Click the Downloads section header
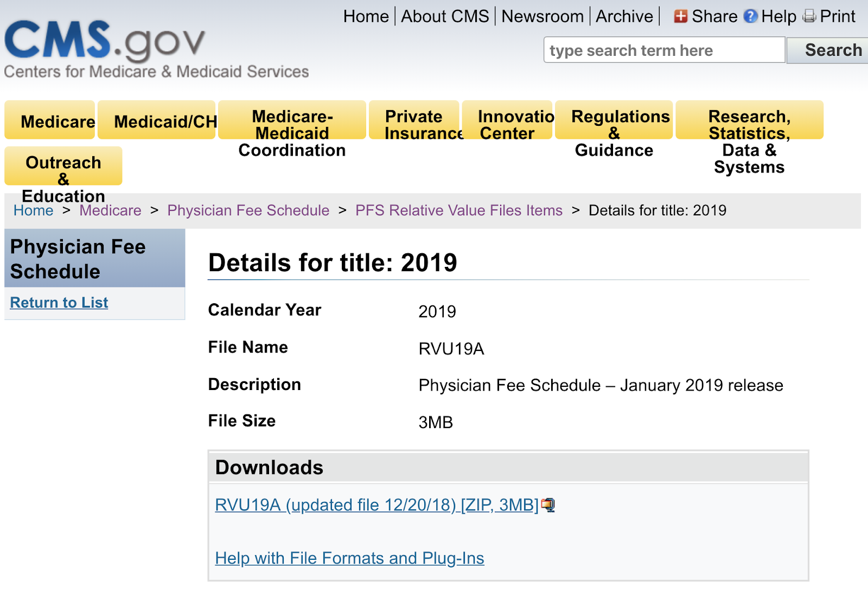The image size is (868, 594). (508, 467)
